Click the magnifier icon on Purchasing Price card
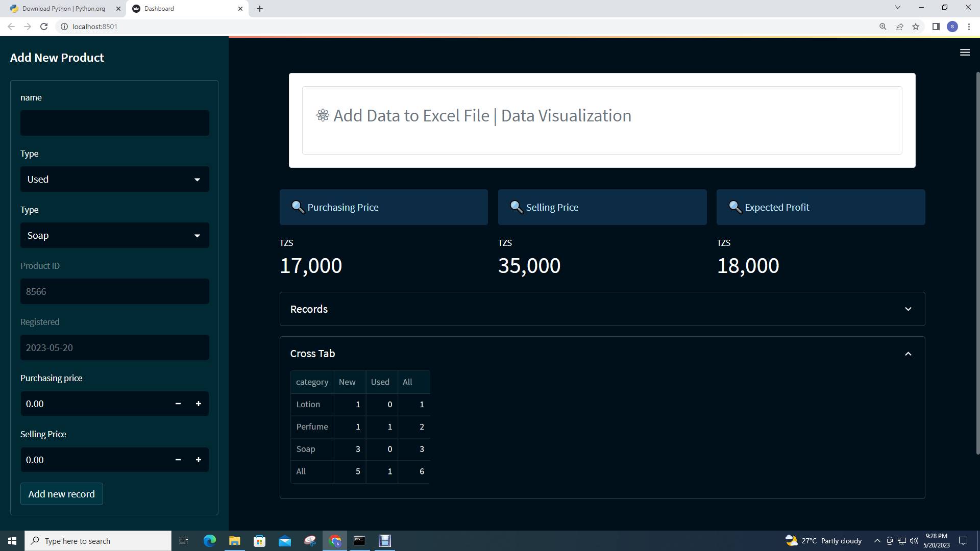 (x=298, y=207)
